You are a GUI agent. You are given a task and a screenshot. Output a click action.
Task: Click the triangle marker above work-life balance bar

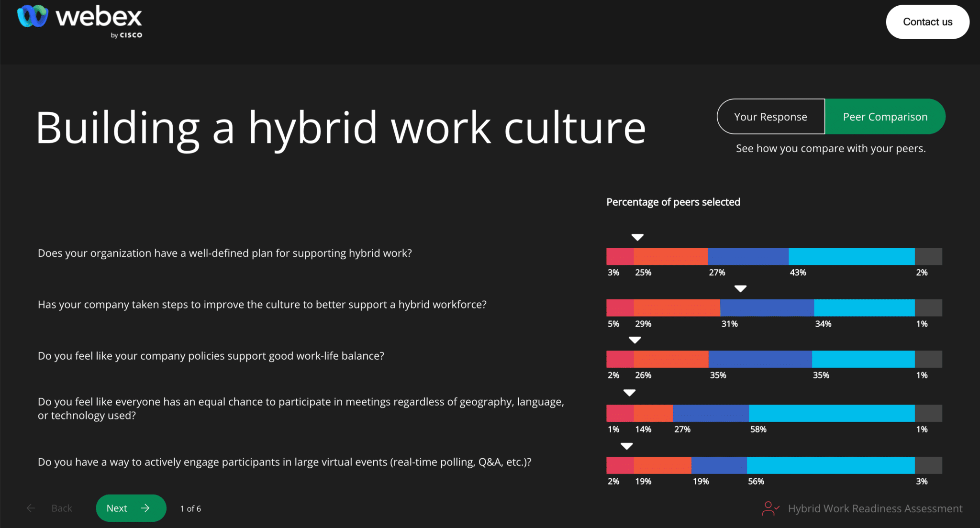click(635, 340)
